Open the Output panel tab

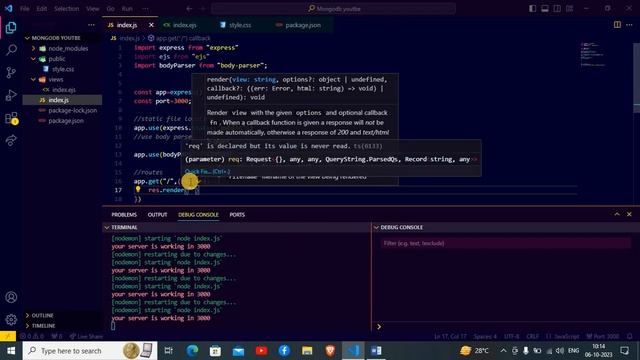[158, 215]
